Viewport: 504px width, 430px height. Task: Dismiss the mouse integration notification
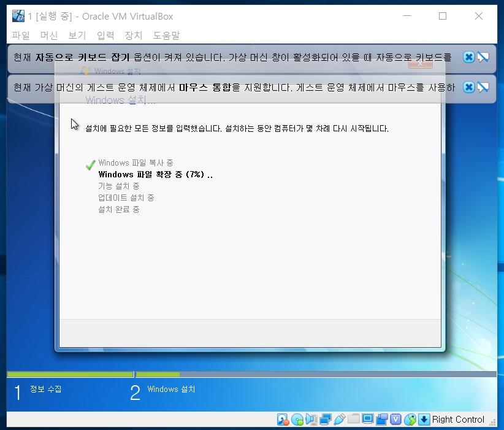pyautogui.click(x=468, y=87)
